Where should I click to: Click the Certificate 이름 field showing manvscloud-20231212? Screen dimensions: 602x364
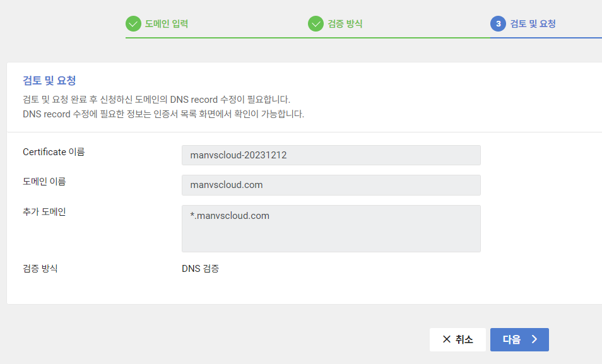331,155
